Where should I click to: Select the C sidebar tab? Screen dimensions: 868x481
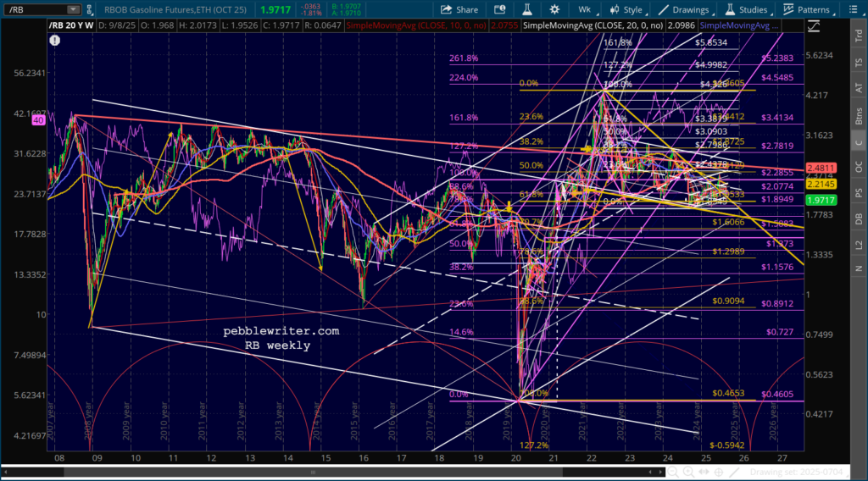click(x=859, y=142)
